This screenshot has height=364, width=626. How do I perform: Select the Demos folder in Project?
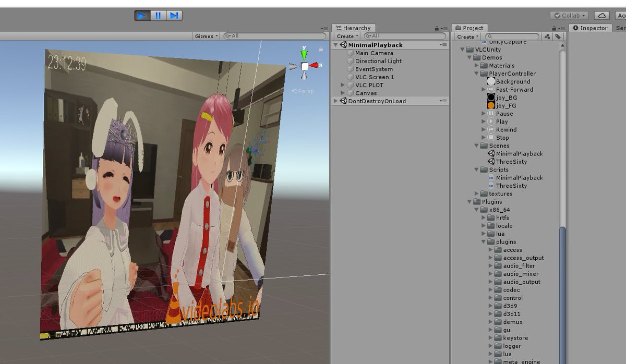point(492,58)
